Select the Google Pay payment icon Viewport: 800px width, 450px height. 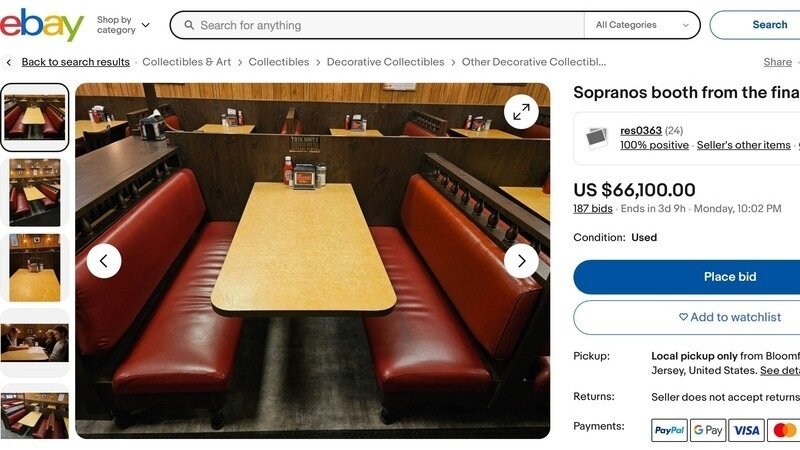pos(708,430)
